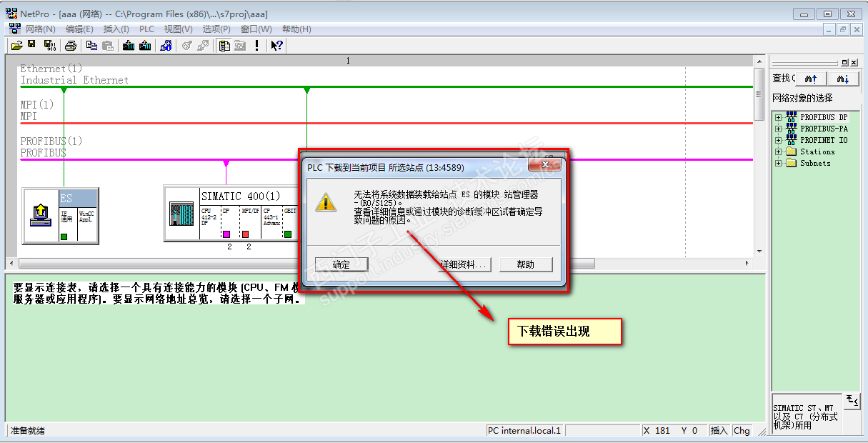Expand the Stations tree node
The height and width of the screenshot is (443, 868).
coord(778,151)
